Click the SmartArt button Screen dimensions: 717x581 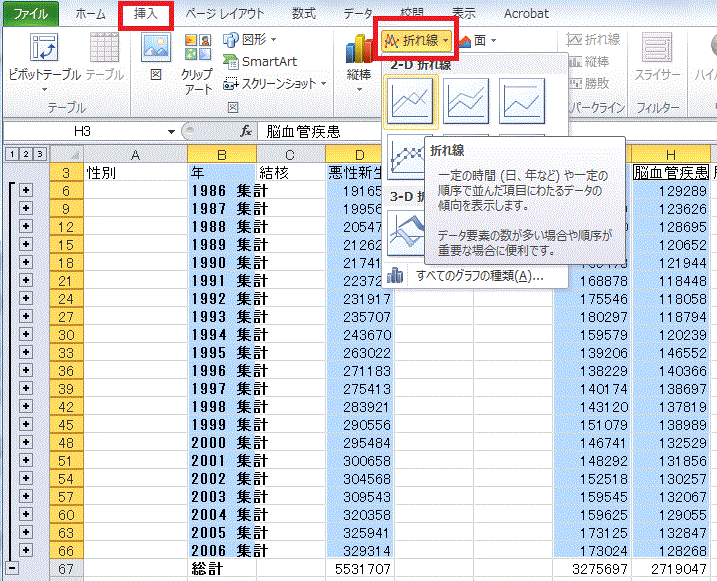(260, 61)
